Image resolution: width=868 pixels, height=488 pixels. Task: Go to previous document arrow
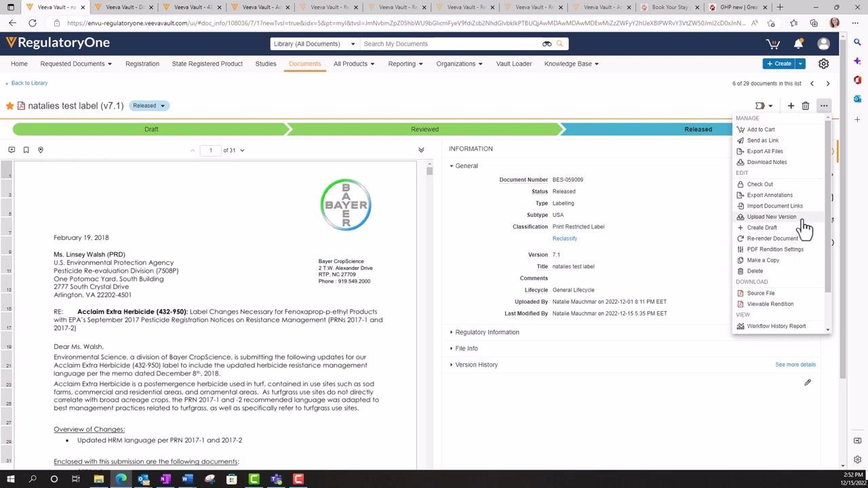812,83
